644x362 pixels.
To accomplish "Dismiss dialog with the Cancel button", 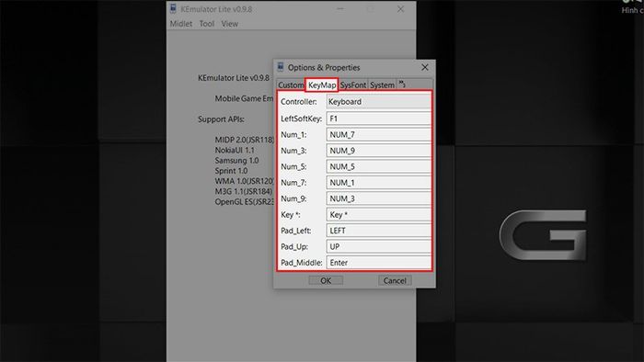I will pyautogui.click(x=395, y=280).
